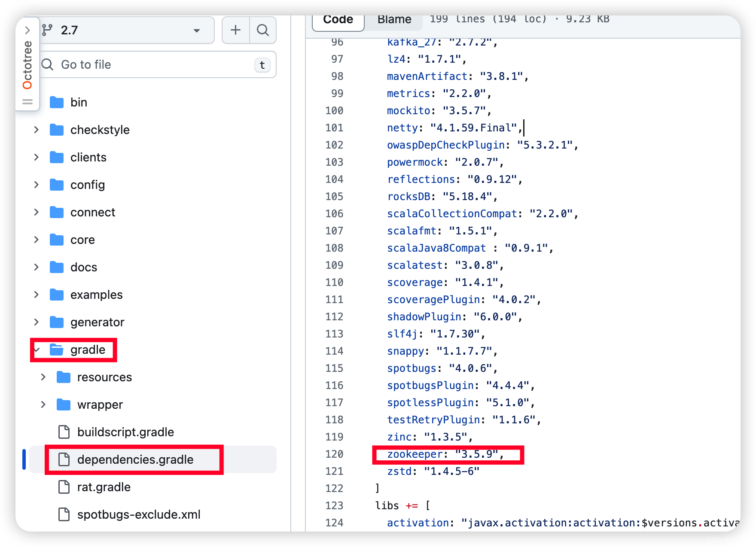756x547 pixels.
Task: Expand the core folder chevron
Action: tap(37, 240)
